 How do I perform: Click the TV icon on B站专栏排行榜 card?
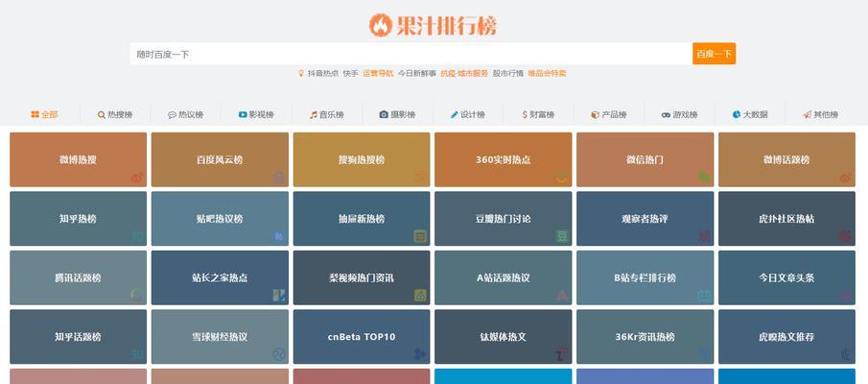point(704,296)
